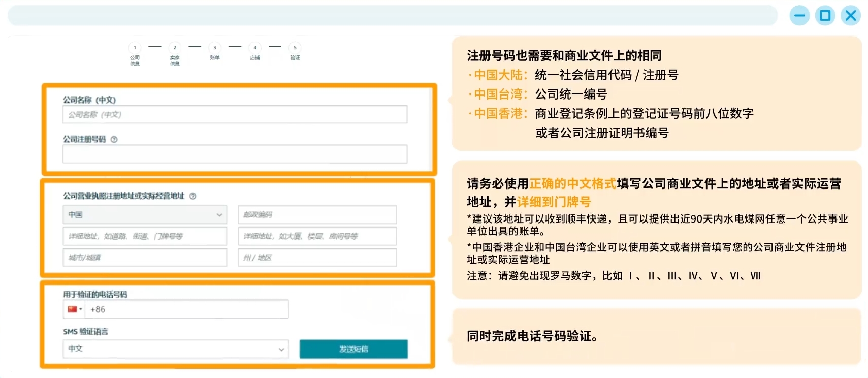
Task: Click the line 中国台湾: 公司统一编号
Action: click(x=537, y=94)
